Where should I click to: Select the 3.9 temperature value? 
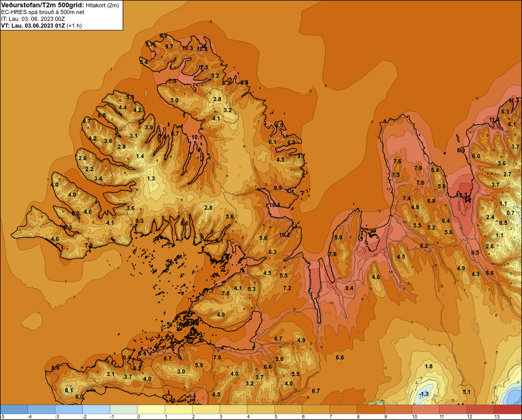149,127
